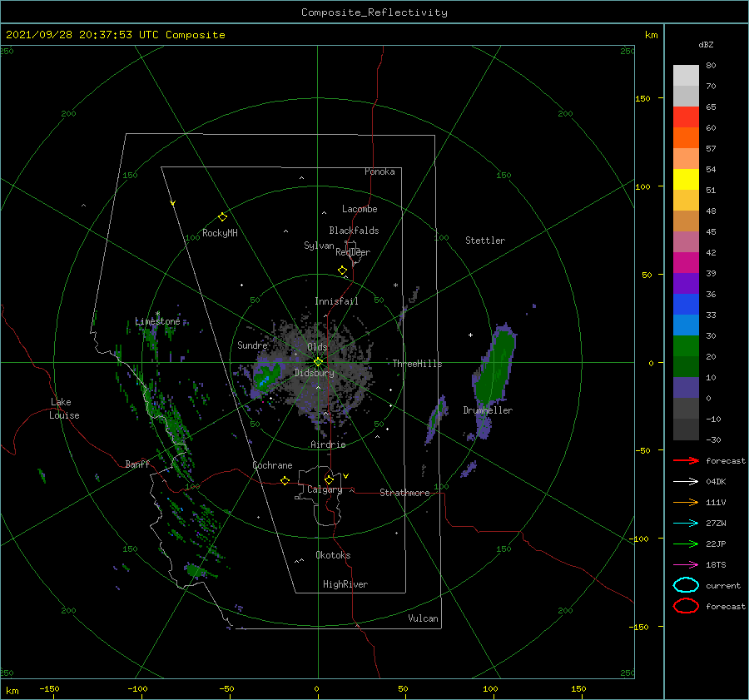Pick the yellow 51–54 dBZ swatch
Viewport: 749px width, 700px height.
(686, 179)
